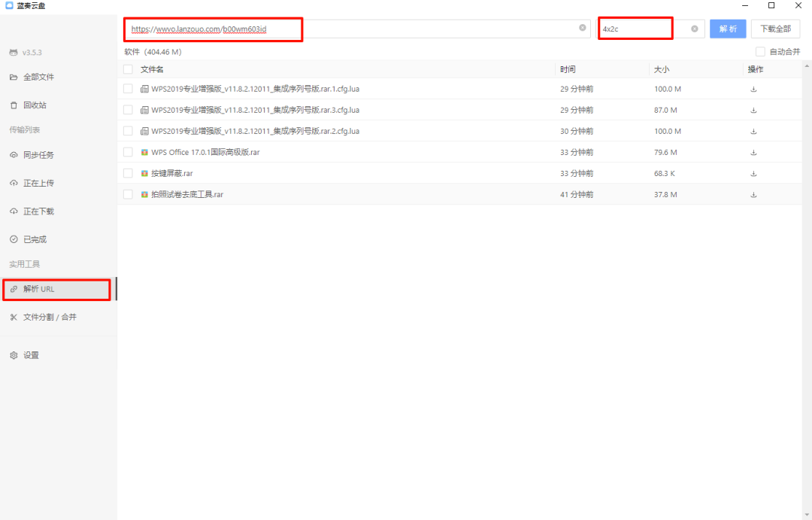Click the 30 分钟前 time cell
This screenshot has width=812, height=520.
pyautogui.click(x=577, y=131)
